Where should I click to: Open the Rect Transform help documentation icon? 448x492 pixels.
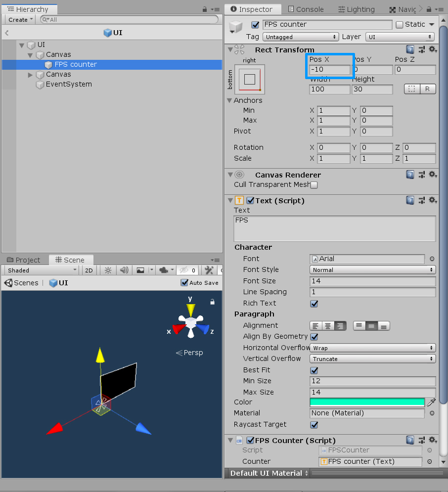click(410, 49)
